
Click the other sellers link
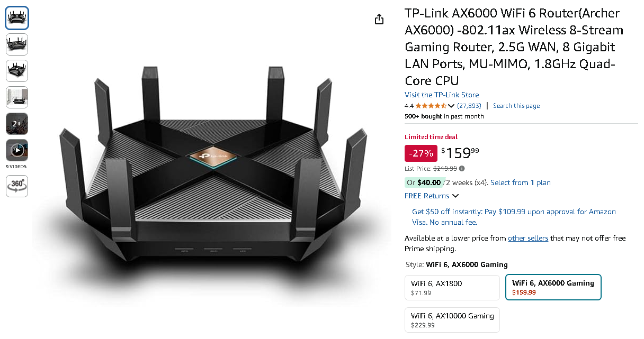[528, 238]
